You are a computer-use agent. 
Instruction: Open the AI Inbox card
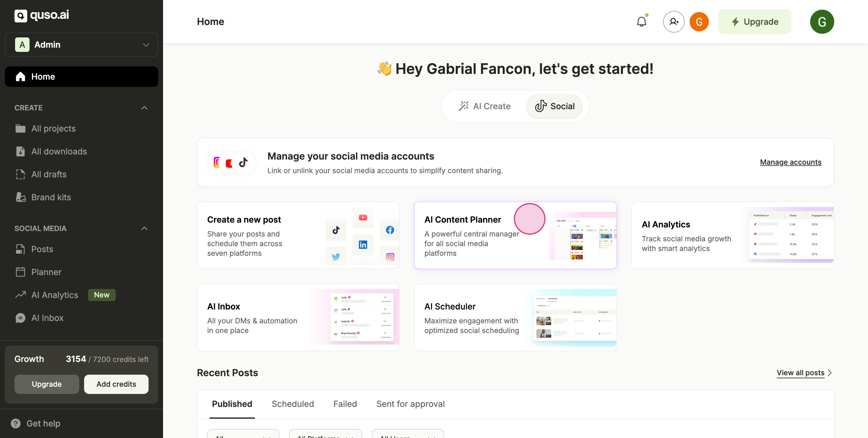(x=298, y=317)
